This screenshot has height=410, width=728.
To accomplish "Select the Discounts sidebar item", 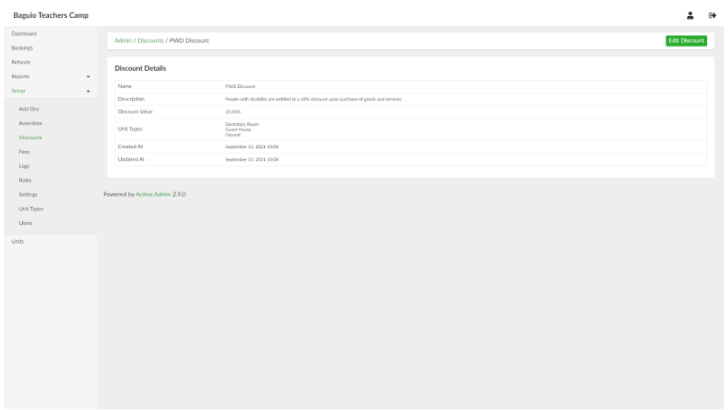I will (x=30, y=137).
